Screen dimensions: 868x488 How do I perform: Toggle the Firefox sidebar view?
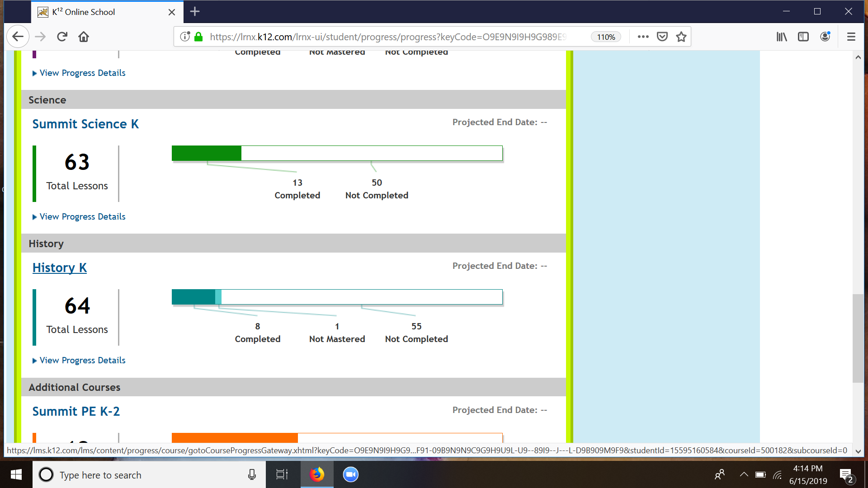(x=803, y=37)
